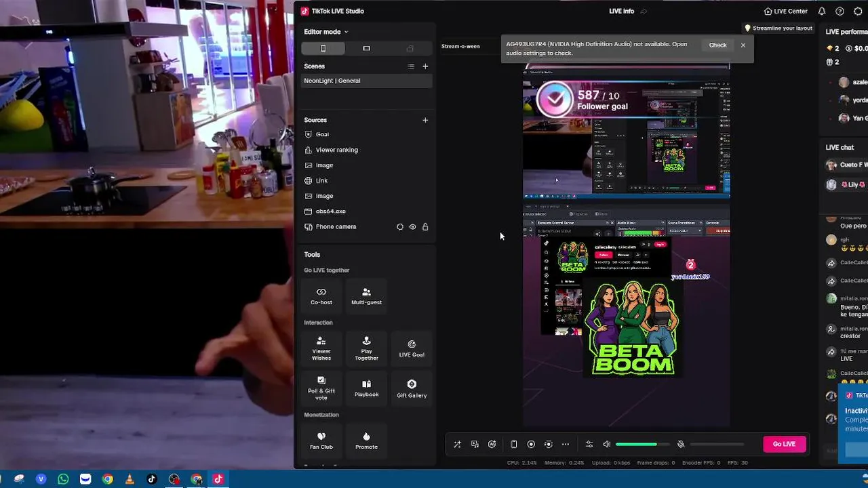This screenshot has width=868, height=488.
Task: Open Poll & Gift vote tool
Action: [x=321, y=388]
